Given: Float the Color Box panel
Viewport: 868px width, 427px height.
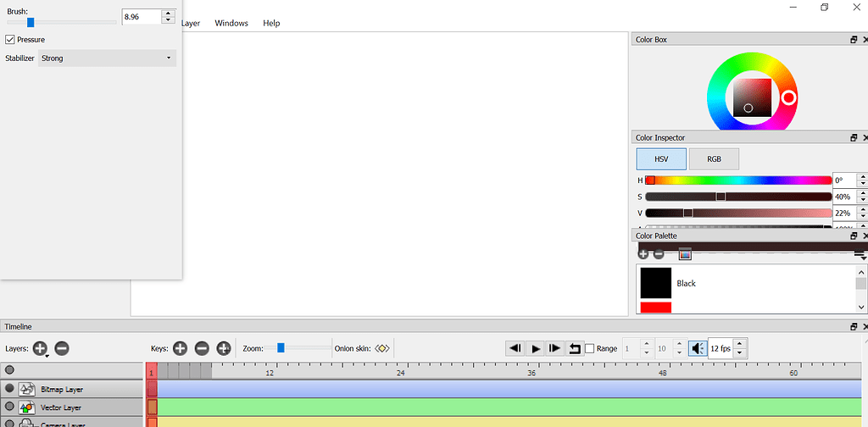Looking at the screenshot, I should tap(854, 40).
